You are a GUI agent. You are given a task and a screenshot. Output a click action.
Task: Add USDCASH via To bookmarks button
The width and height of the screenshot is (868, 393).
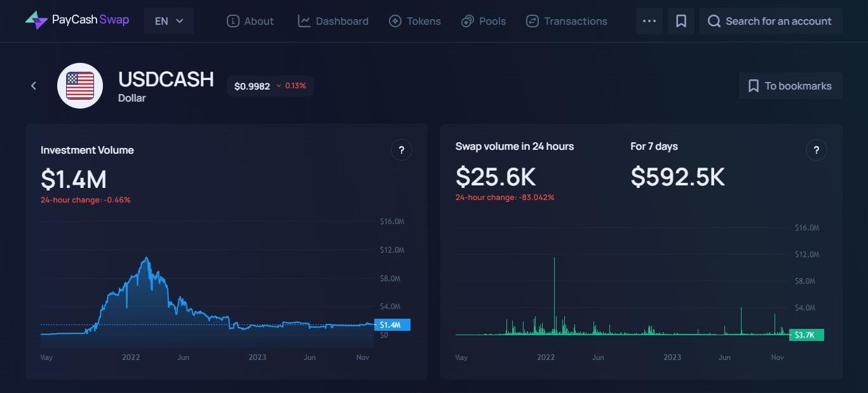tap(790, 86)
